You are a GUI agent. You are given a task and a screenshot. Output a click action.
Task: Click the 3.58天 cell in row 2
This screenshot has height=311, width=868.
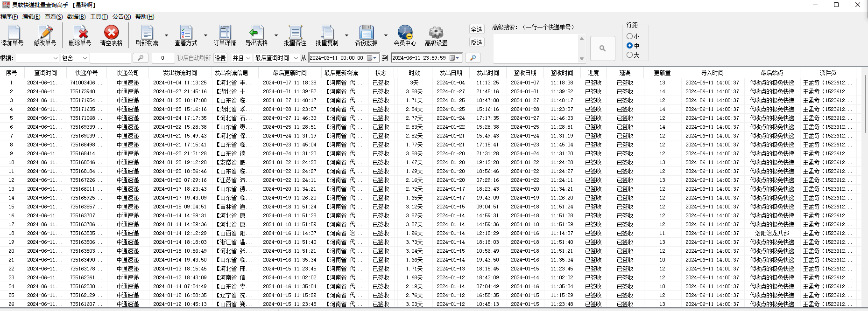[x=414, y=91]
